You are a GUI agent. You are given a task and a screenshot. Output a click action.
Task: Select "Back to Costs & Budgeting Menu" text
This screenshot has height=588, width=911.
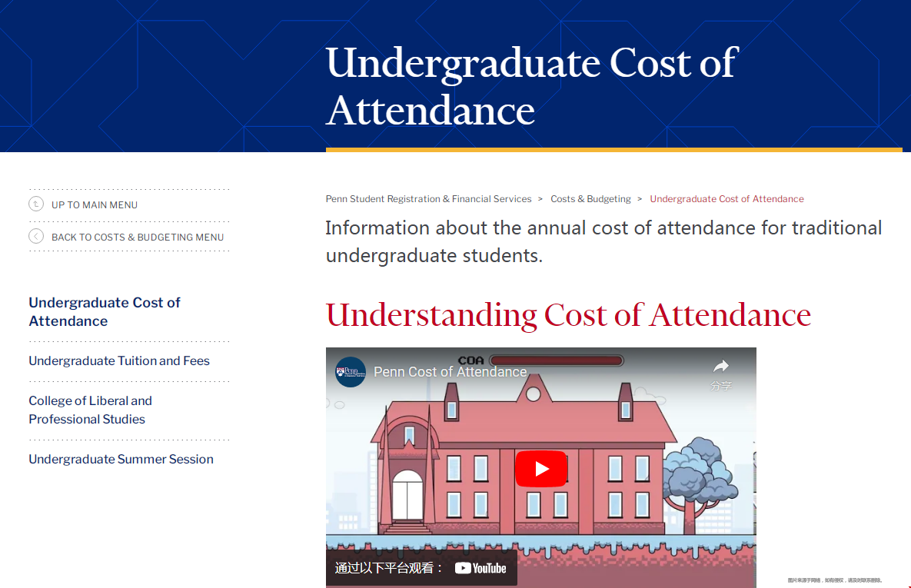click(x=138, y=238)
